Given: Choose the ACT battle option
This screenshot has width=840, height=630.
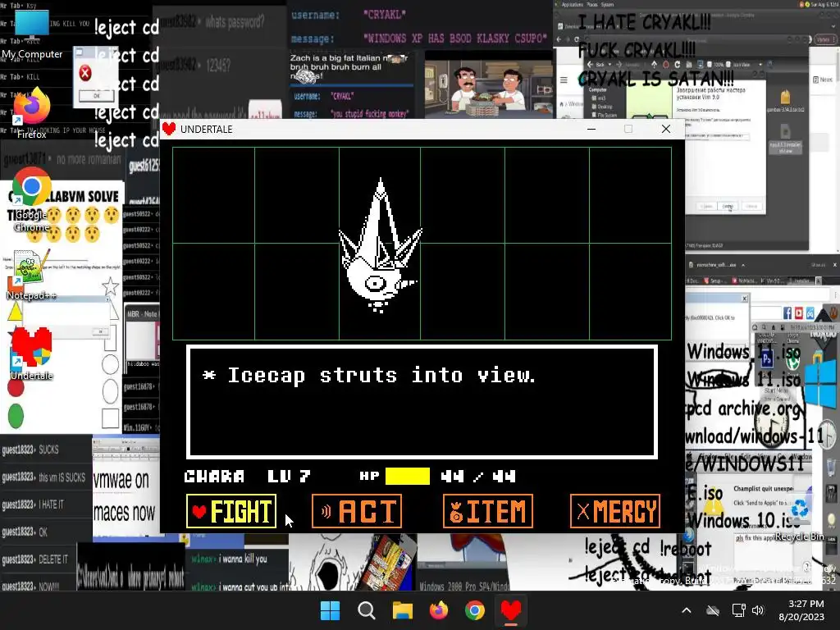Looking at the screenshot, I should click(x=357, y=511).
